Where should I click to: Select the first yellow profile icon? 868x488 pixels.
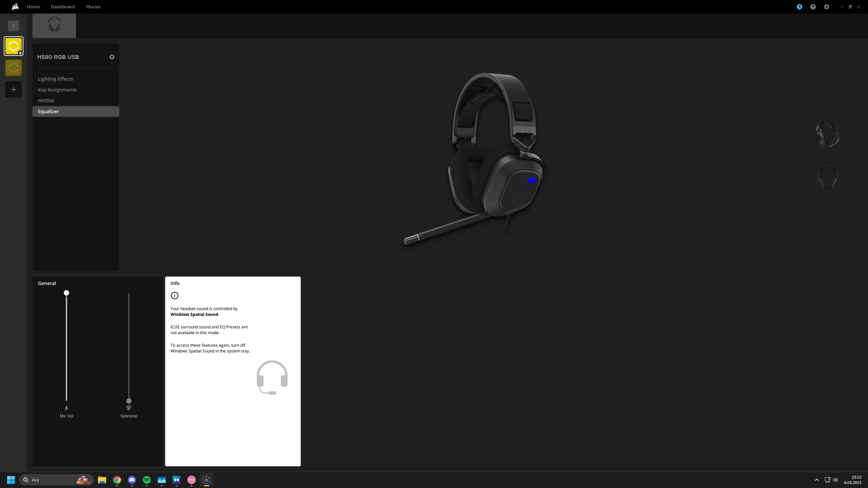[14, 46]
